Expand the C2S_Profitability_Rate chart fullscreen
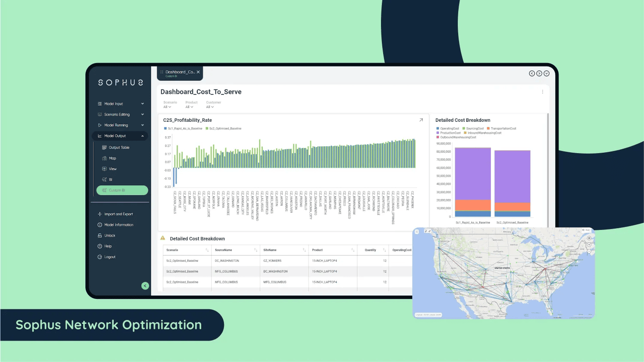The image size is (644, 362). tap(421, 120)
